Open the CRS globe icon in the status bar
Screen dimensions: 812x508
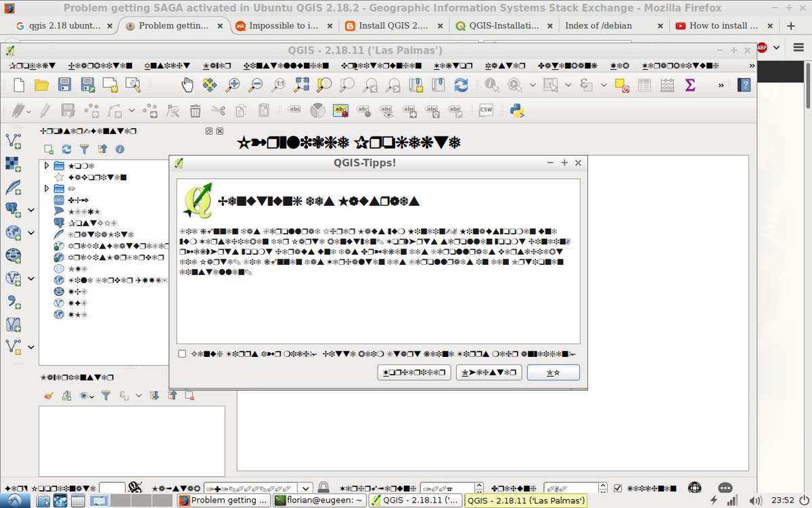pos(694,488)
